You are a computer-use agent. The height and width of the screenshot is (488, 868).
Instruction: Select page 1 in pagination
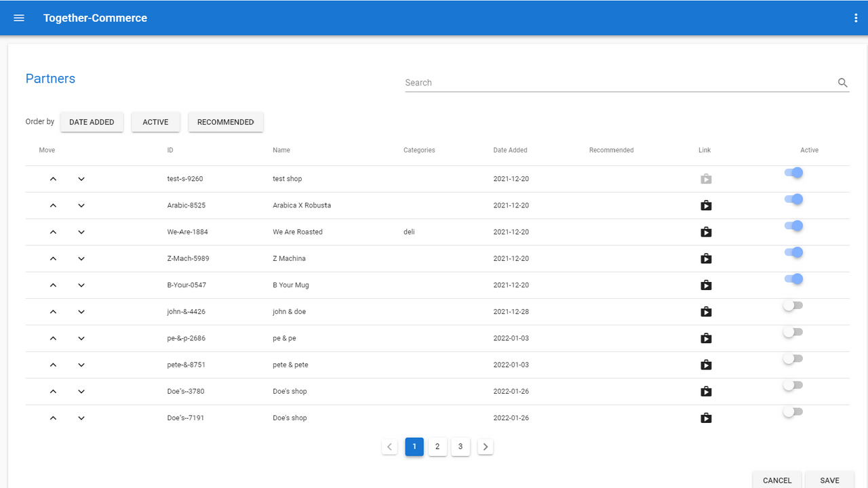pos(414,447)
